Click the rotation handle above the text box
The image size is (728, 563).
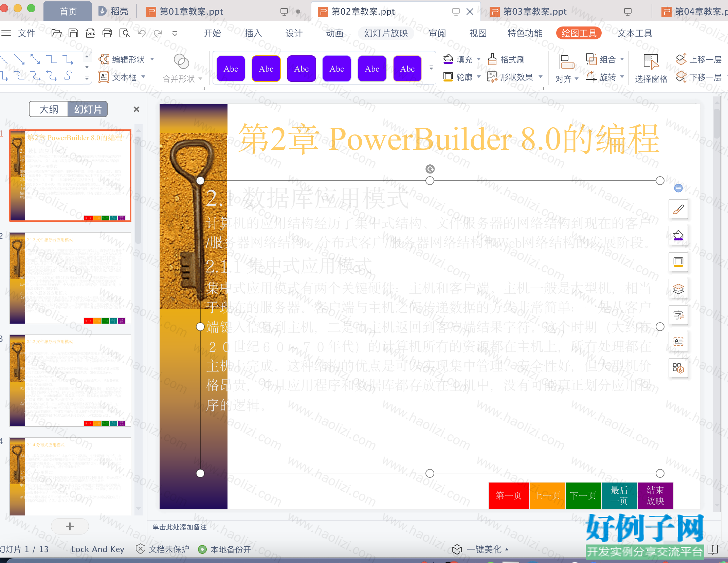[x=430, y=169]
